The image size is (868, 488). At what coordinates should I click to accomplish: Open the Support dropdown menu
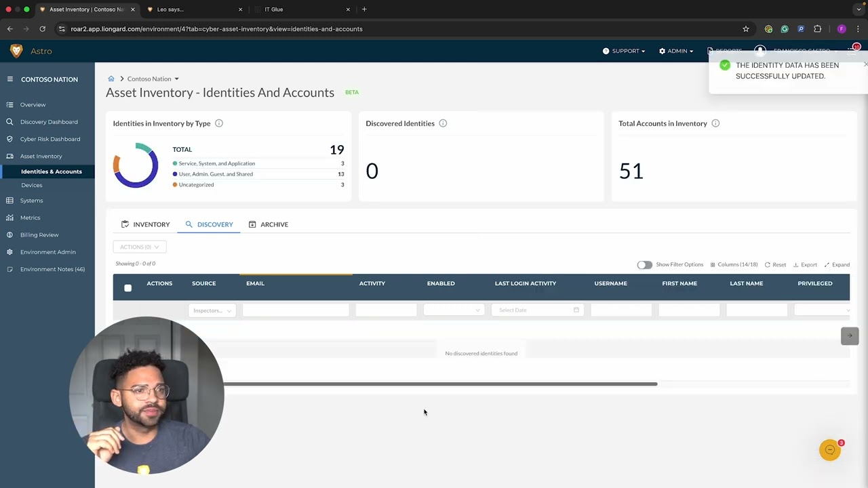tap(624, 51)
